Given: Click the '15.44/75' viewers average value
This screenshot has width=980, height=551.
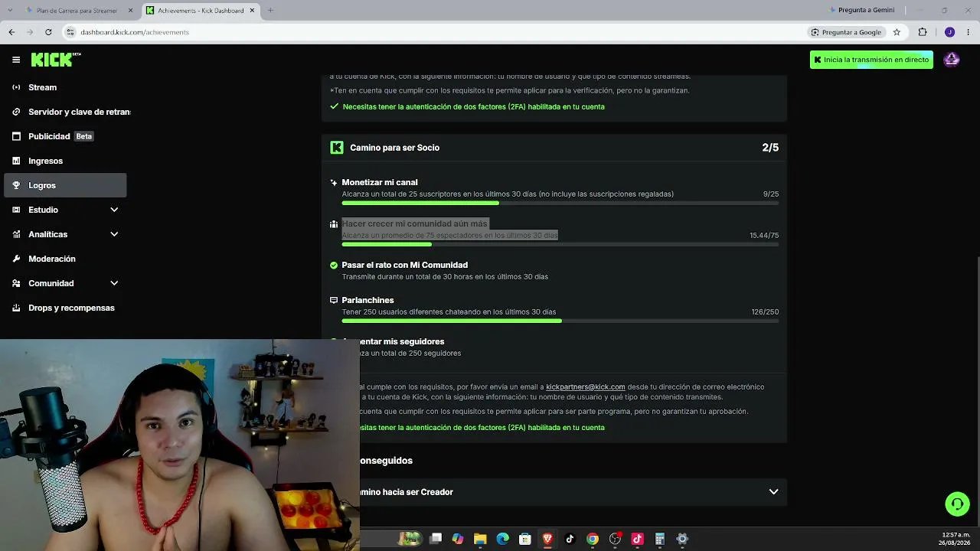Looking at the screenshot, I should coord(764,236).
